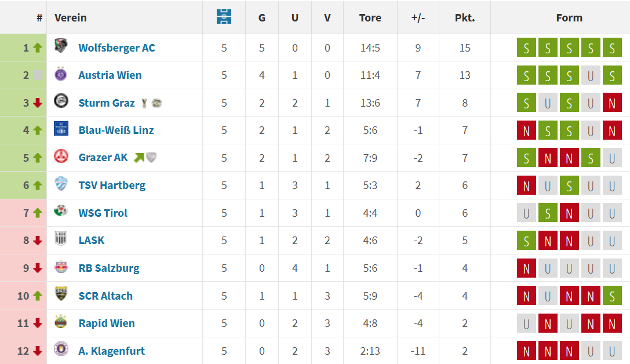Click SCR Altach's green S form box
The width and height of the screenshot is (630, 364).
click(612, 296)
